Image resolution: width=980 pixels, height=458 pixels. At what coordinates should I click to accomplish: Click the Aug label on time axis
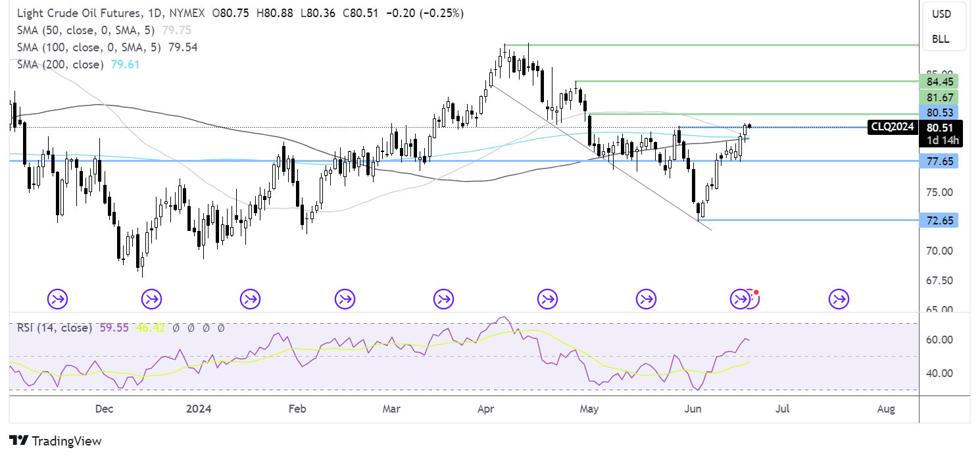pos(886,409)
